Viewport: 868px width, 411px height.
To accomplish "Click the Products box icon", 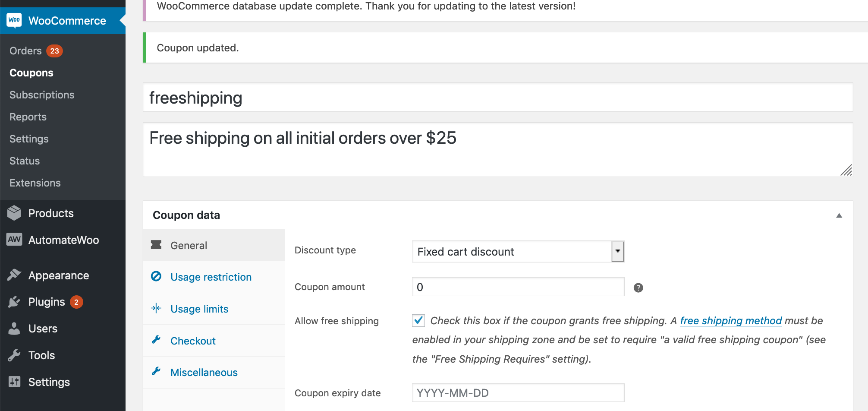I will (14, 213).
